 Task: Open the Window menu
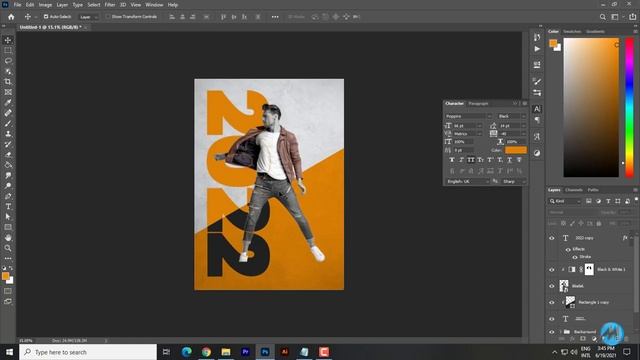coord(154,5)
